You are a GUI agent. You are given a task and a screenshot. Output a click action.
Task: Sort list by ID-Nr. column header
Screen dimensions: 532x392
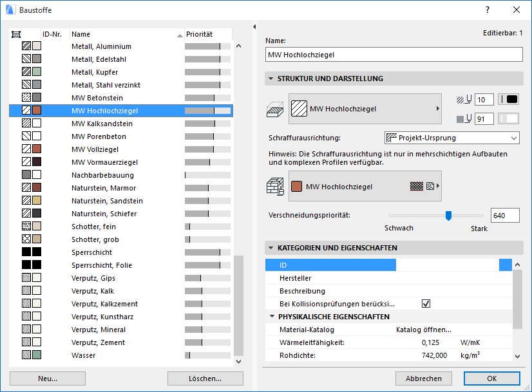pos(55,34)
